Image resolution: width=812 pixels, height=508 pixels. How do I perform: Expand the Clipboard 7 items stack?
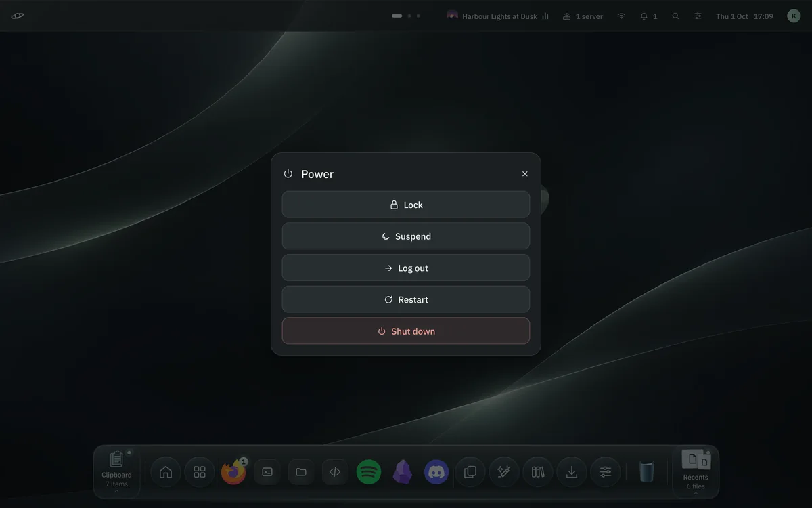coord(117,471)
